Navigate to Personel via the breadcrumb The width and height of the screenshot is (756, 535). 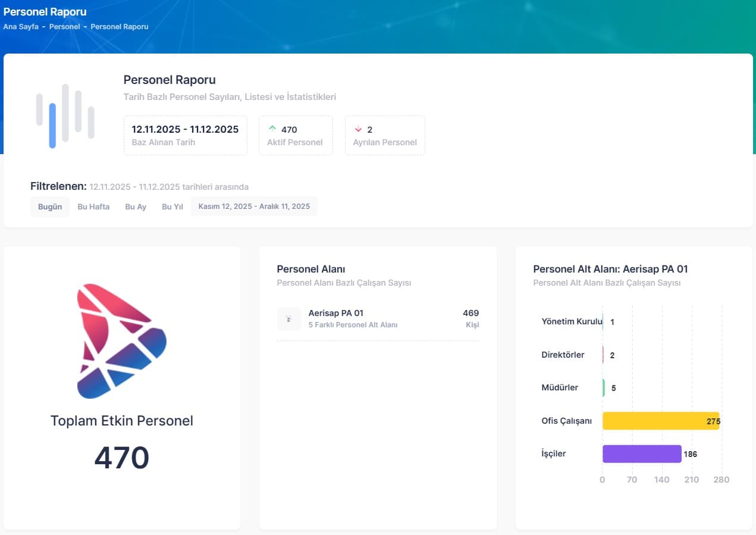64,26
